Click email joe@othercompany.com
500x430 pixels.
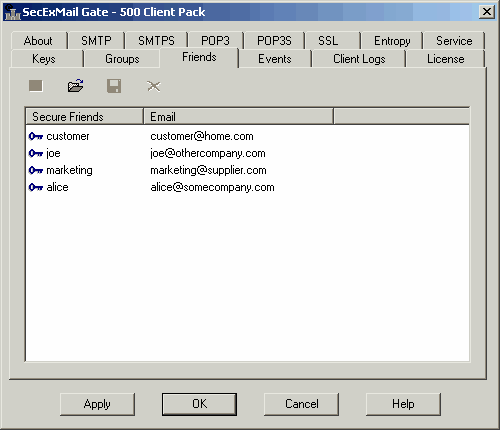tap(208, 153)
